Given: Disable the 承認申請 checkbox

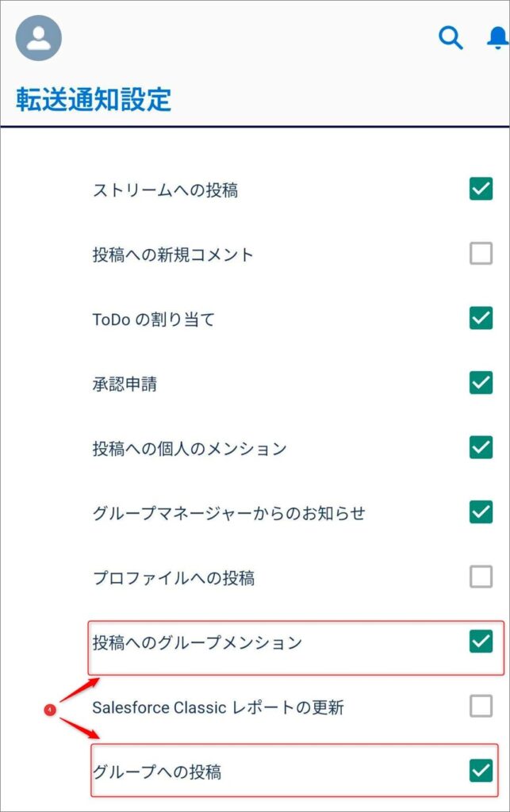Looking at the screenshot, I should (x=481, y=383).
